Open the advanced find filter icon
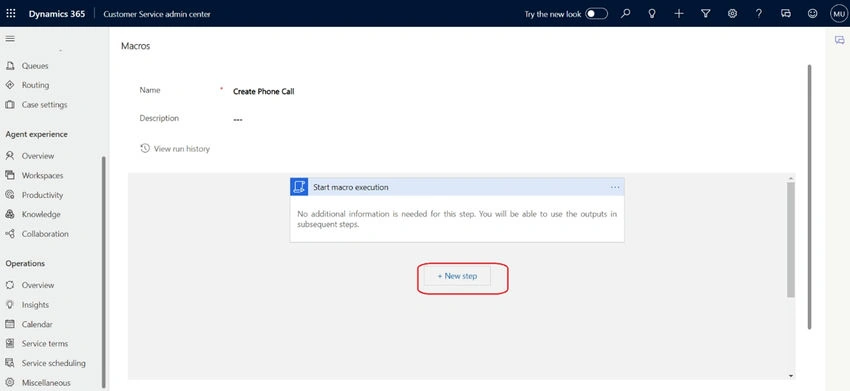Screen dimensions: 850x391 pos(705,14)
